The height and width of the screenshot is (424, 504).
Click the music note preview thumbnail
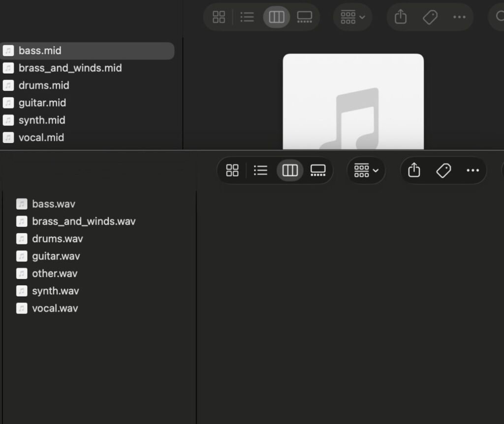[353, 101]
